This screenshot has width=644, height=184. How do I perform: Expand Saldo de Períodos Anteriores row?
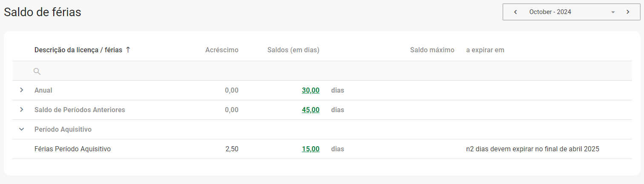22,110
